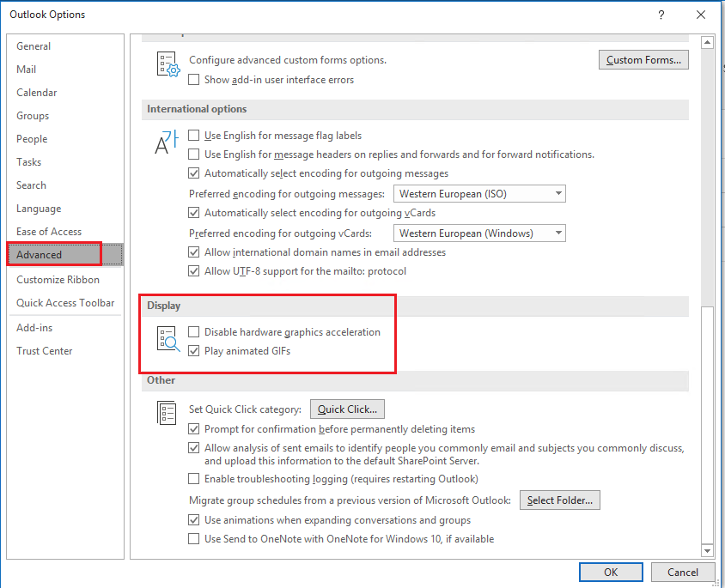Image resolution: width=725 pixels, height=588 pixels.
Task: Enable troubleshooting logging checkbox
Action: pyautogui.click(x=194, y=478)
